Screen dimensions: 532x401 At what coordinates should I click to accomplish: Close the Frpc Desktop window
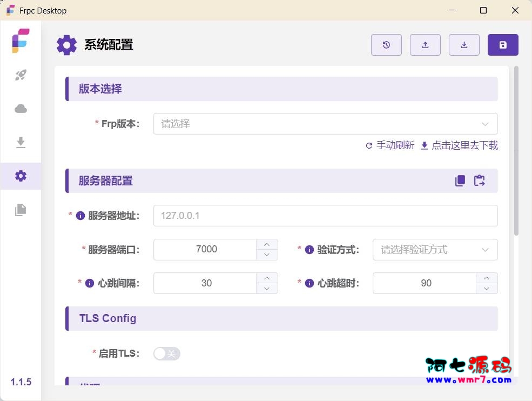click(515, 10)
